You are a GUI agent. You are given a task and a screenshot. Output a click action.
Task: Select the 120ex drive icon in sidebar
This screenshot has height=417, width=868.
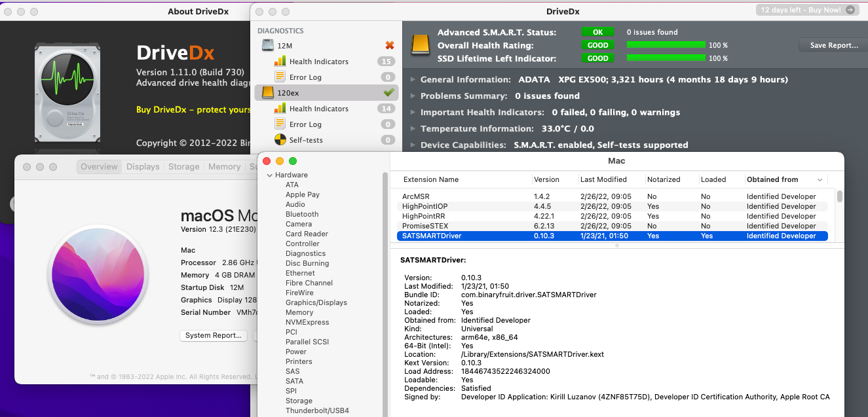click(268, 93)
